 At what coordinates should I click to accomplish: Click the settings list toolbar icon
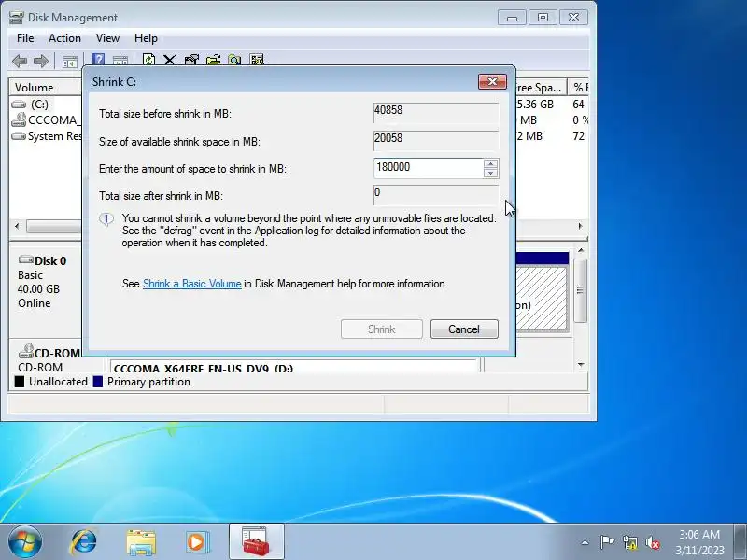pos(257,60)
